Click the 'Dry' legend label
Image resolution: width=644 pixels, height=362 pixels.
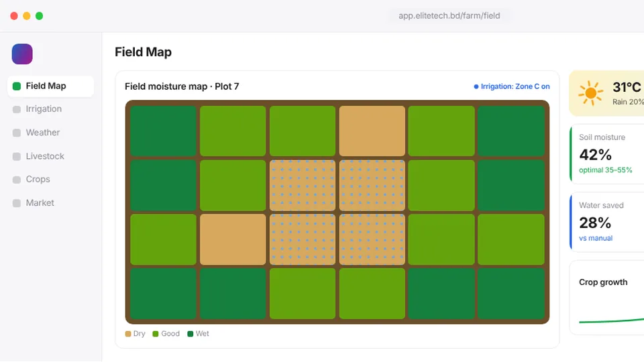click(x=140, y=334)
